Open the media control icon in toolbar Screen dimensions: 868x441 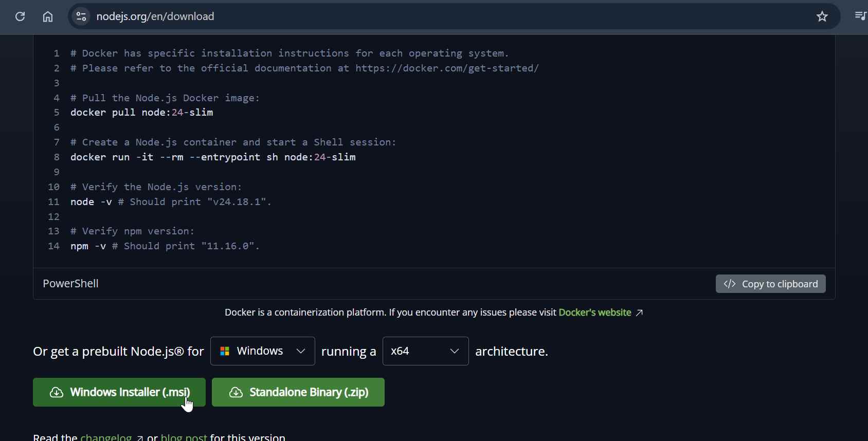point(860,16)
